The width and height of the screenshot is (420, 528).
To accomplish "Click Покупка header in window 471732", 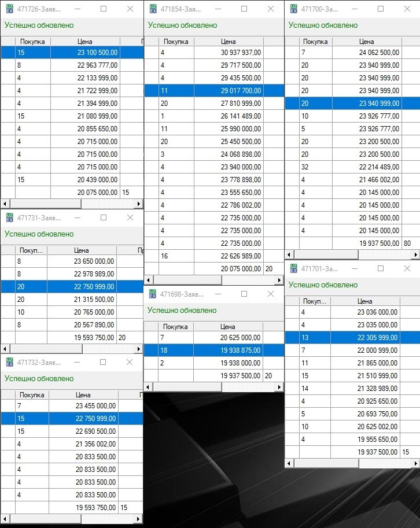I will 32,394.
